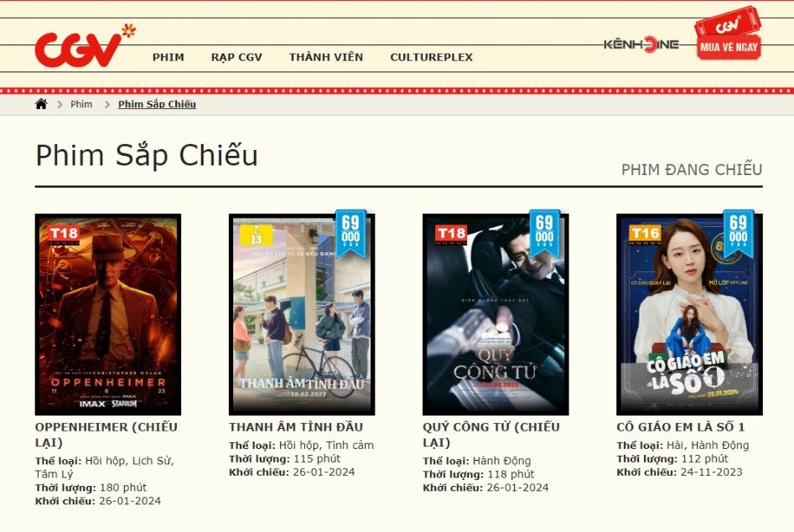Click Phim in the breadcrumb trail
This screenshot has width=794, height=532.
80,104
